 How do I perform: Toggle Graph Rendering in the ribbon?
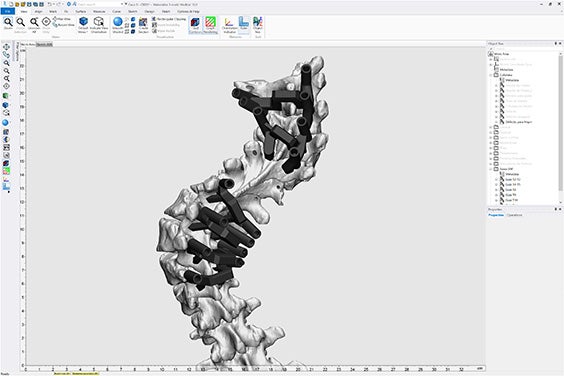tap(210, 25)
